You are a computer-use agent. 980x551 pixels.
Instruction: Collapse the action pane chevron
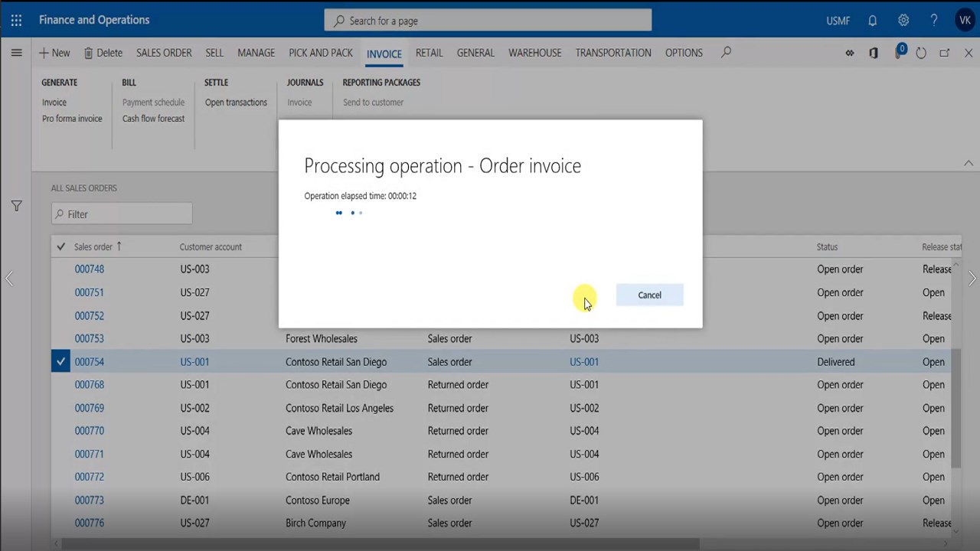pyautogui.click(x=968, y=163)
